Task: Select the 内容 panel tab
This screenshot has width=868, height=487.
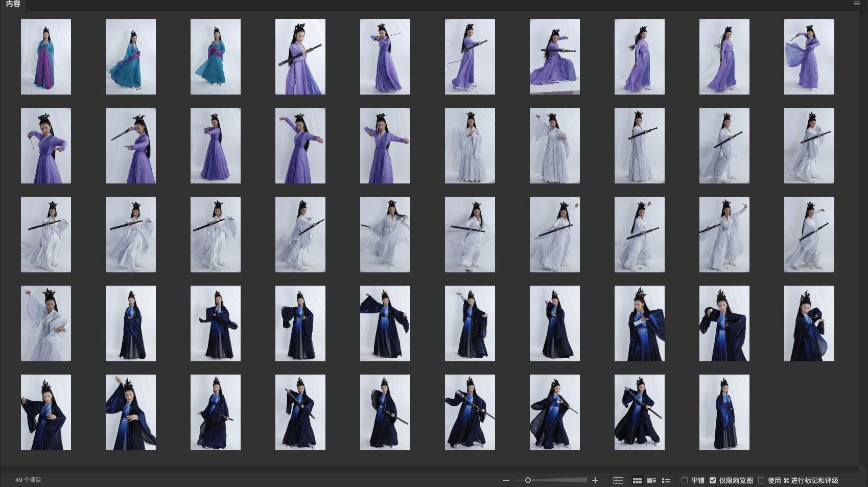Action: 13,4
